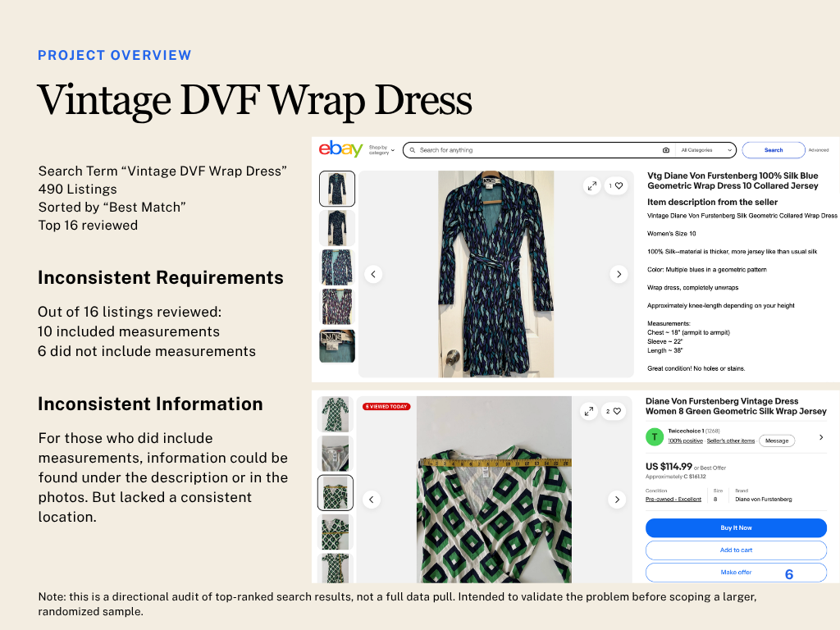Open Pre-owned - Excellent condition link

673,500
